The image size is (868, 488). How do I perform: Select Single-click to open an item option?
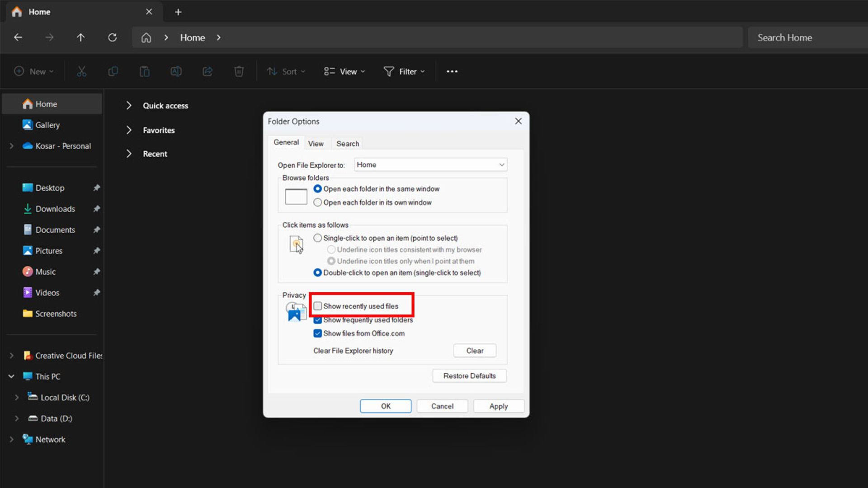[x=318, y=238]
